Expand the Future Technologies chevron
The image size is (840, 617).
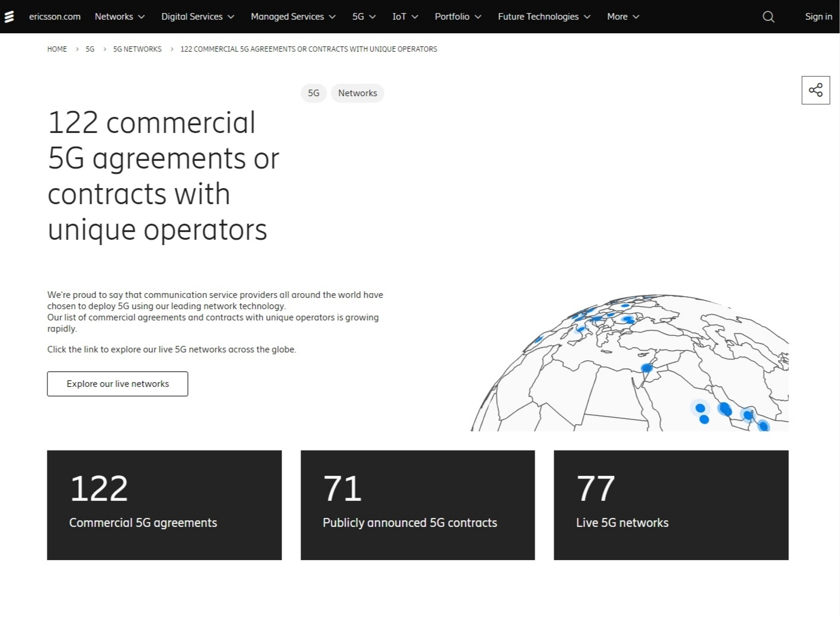(x=587, y=17)
